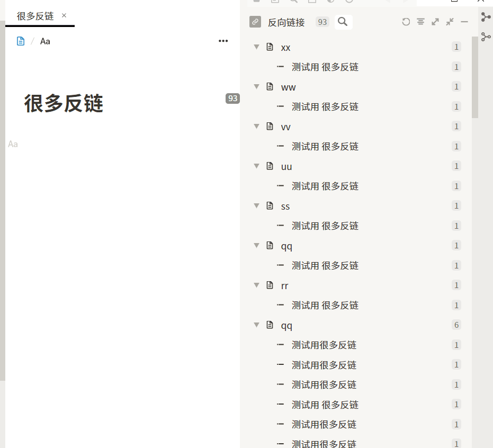Close the 很多反链 tab
Screen dimensions: 493x448
pyautogui.click(x=64, y=15)
